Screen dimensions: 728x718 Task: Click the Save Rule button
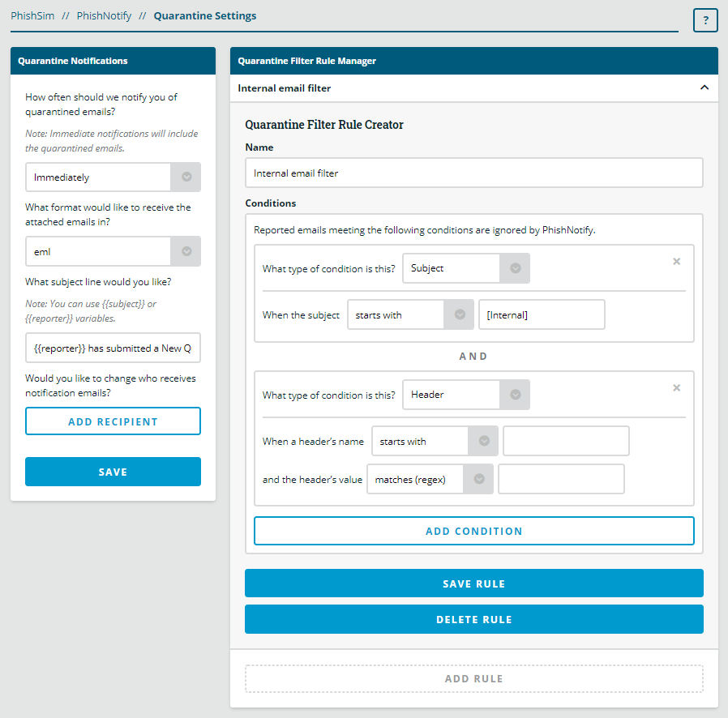pos(473,583)
